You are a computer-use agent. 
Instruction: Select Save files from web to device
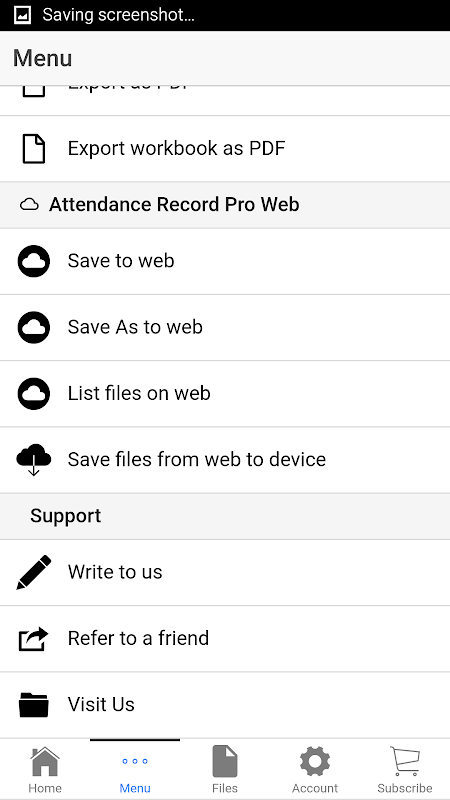225,460
